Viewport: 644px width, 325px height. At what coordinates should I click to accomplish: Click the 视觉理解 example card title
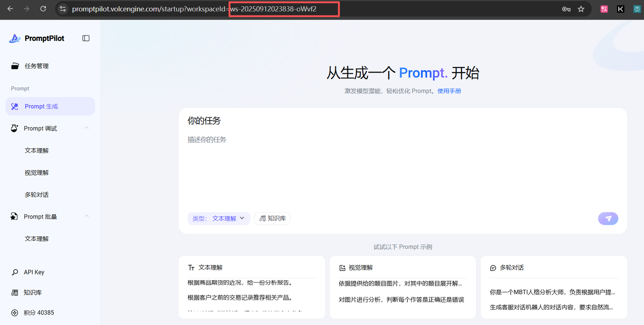[x=361, y=268]
